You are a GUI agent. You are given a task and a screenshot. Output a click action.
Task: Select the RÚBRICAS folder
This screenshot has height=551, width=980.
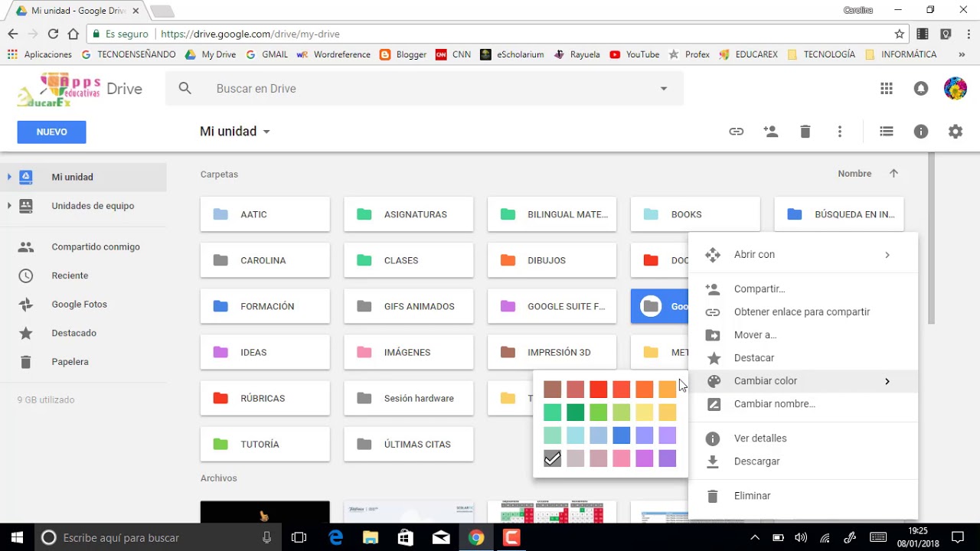point(265,398)
